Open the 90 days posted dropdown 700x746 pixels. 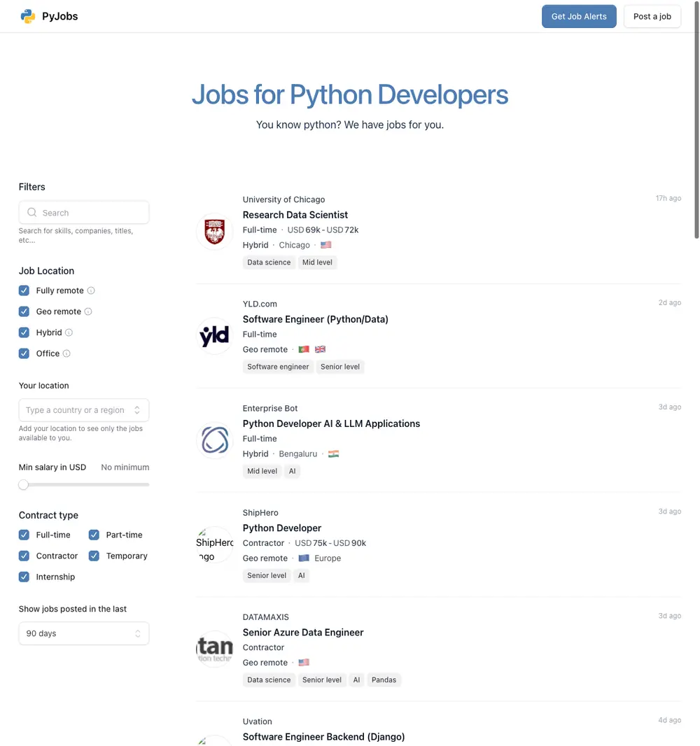(84, 633)
